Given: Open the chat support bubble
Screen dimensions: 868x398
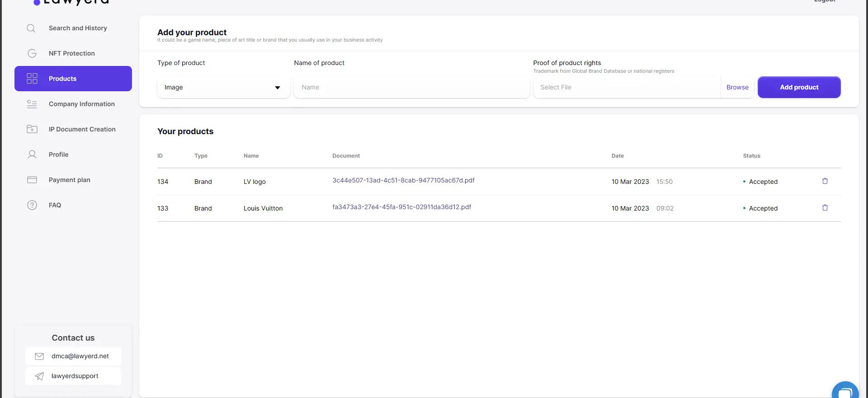Looking at the screenshot, I should tap(844, 391).
